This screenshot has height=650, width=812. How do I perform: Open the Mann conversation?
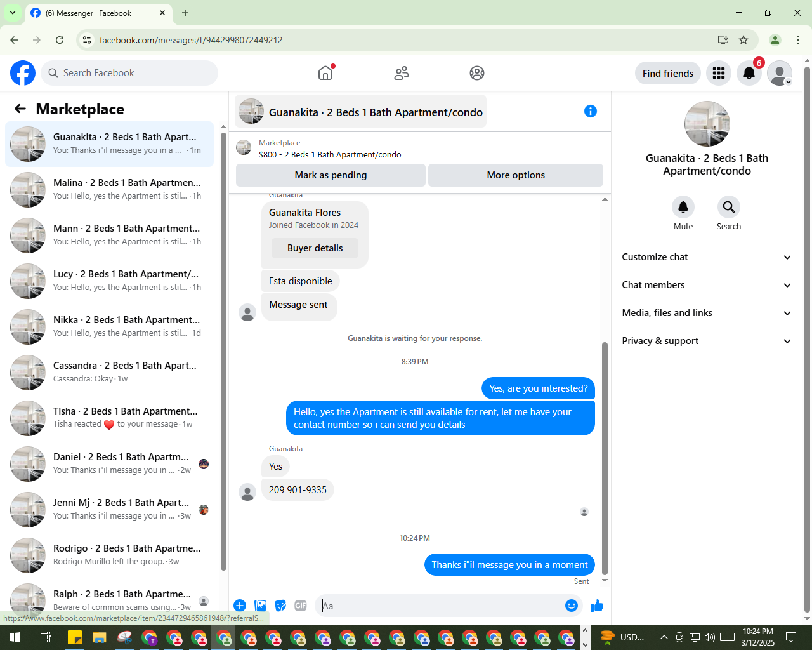[x=109, y=235]
